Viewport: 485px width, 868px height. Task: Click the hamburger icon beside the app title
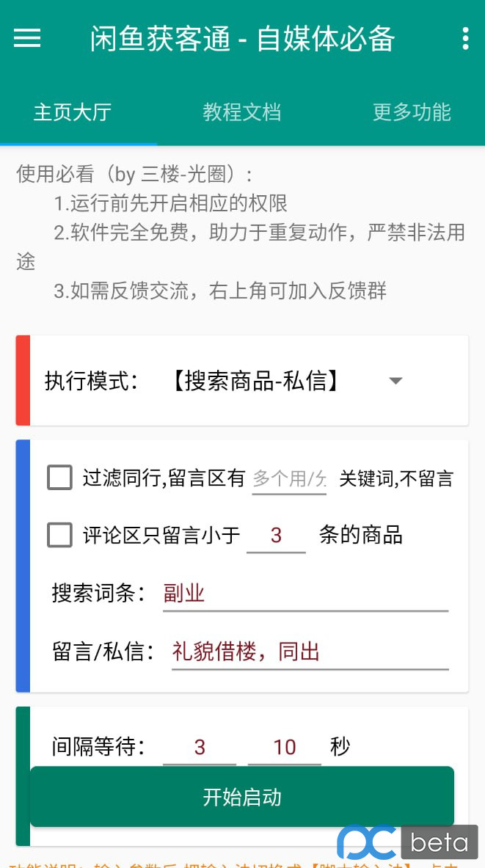point(27,38)
